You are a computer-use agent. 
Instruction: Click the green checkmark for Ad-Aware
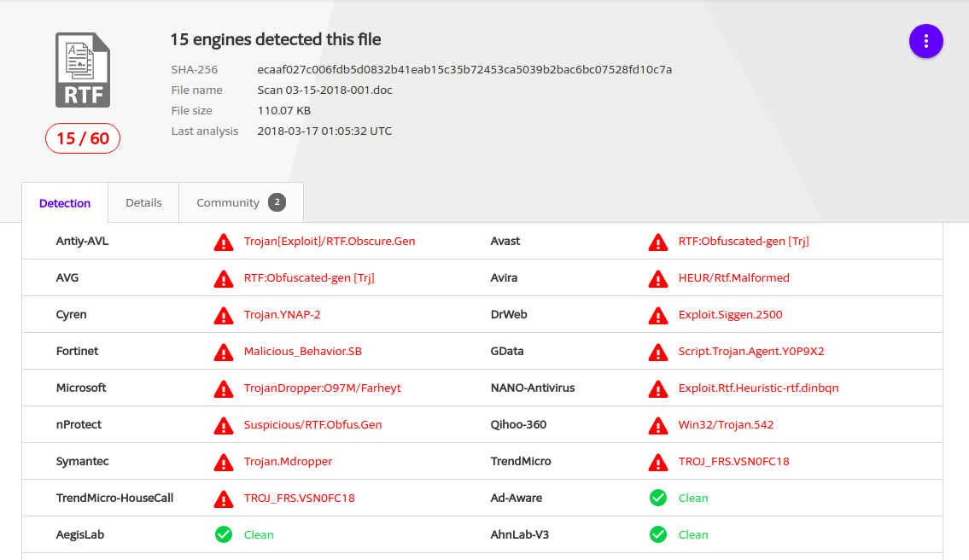tap(658, 498)
